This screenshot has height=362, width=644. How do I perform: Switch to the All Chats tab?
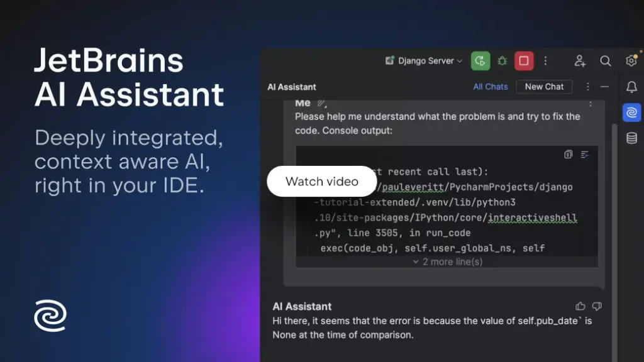(491, 87)
